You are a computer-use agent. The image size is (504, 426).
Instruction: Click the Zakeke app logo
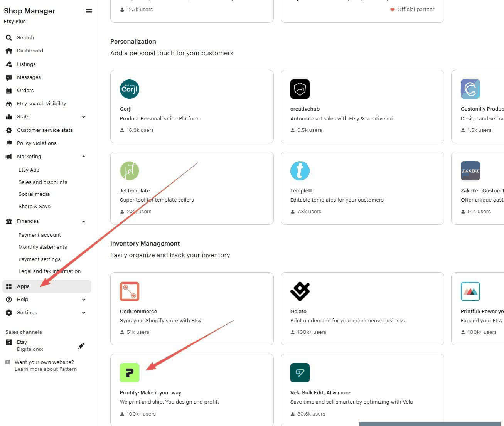470,171
